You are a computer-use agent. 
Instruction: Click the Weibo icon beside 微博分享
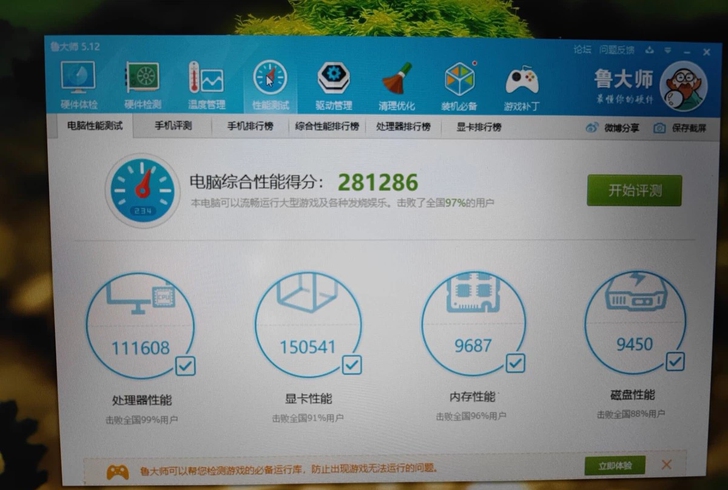[592, 128]
